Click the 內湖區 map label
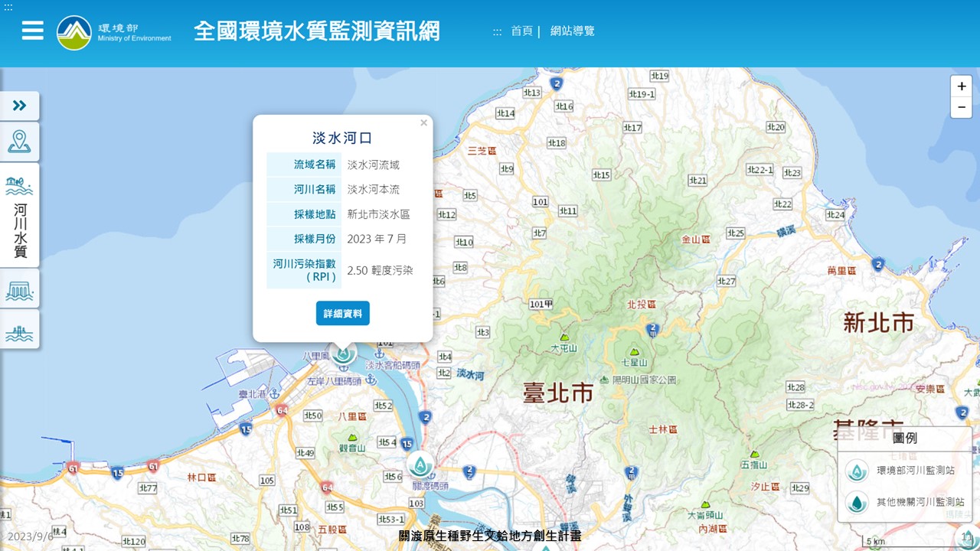980x551 pixels. [714, 529]
